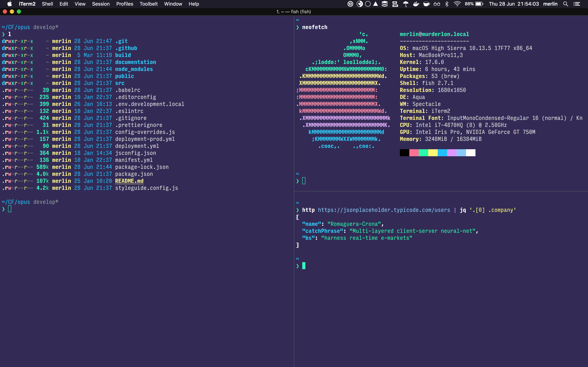
Task: Open the Bluetooth status menu
Action: pos(447,4)
